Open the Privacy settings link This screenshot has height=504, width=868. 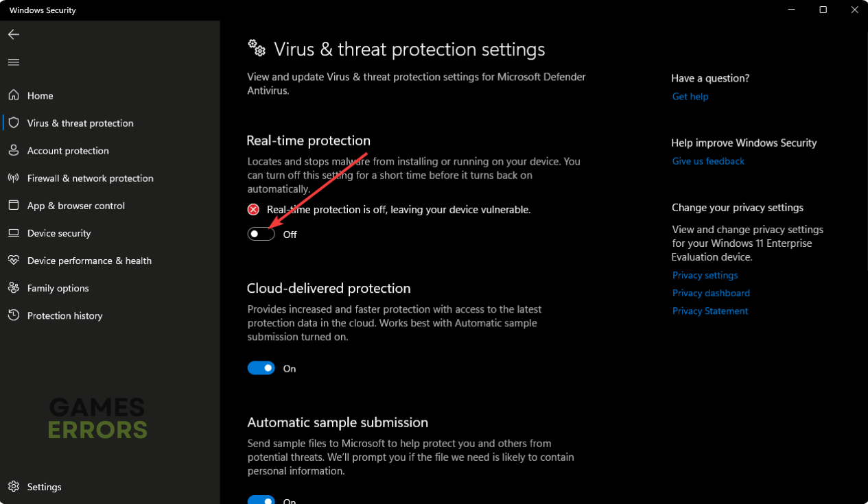(x=705, y=275)
